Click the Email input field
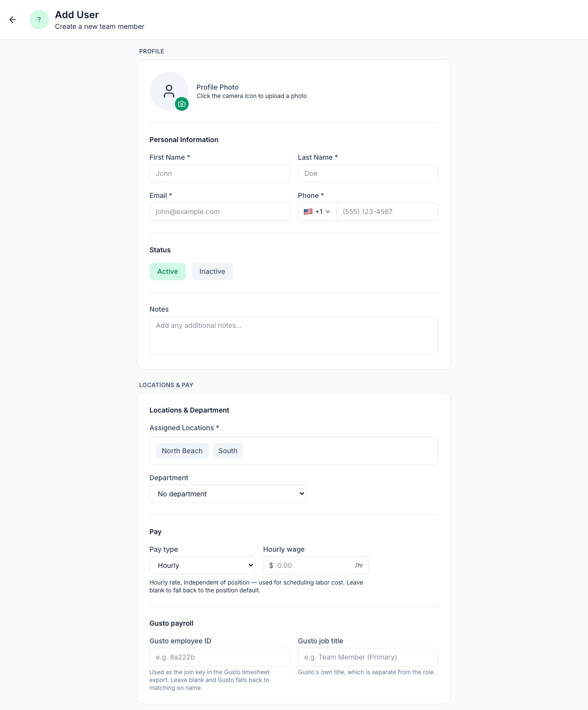The image size is (588, 710). [x=220, y=212]
